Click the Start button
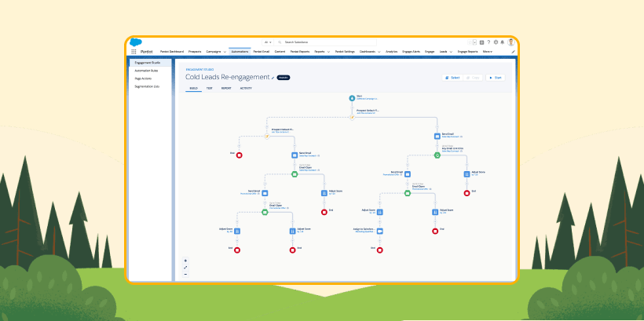644x321 pixels. click(x=496, y=78)
